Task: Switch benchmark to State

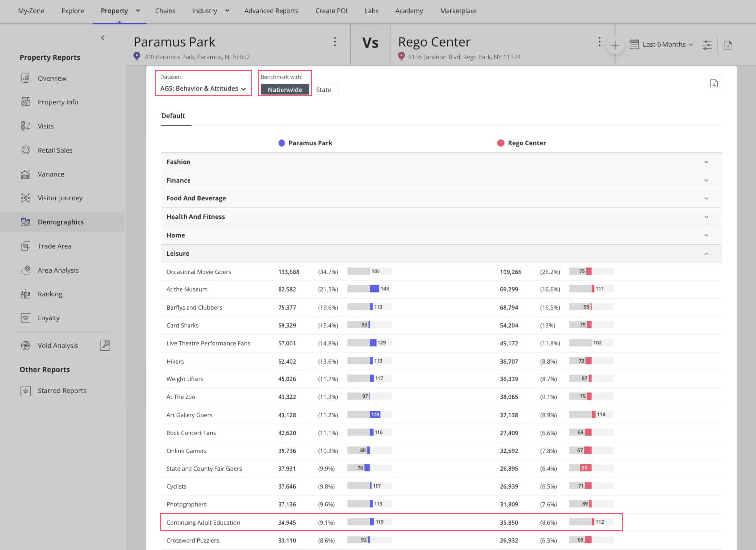Action: point(324,90)
